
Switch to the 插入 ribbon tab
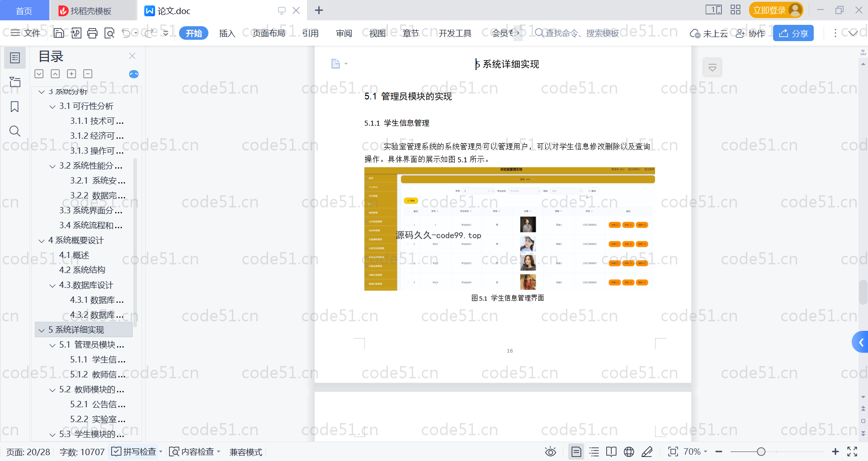(x=227, y=33)
